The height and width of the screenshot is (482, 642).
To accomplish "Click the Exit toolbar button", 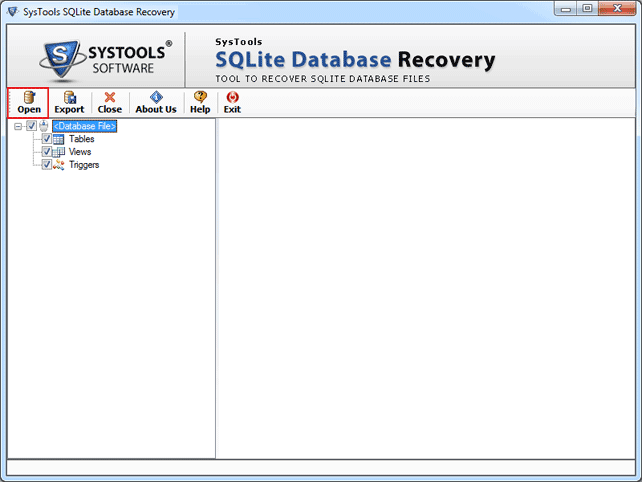I will click(232, 103).
